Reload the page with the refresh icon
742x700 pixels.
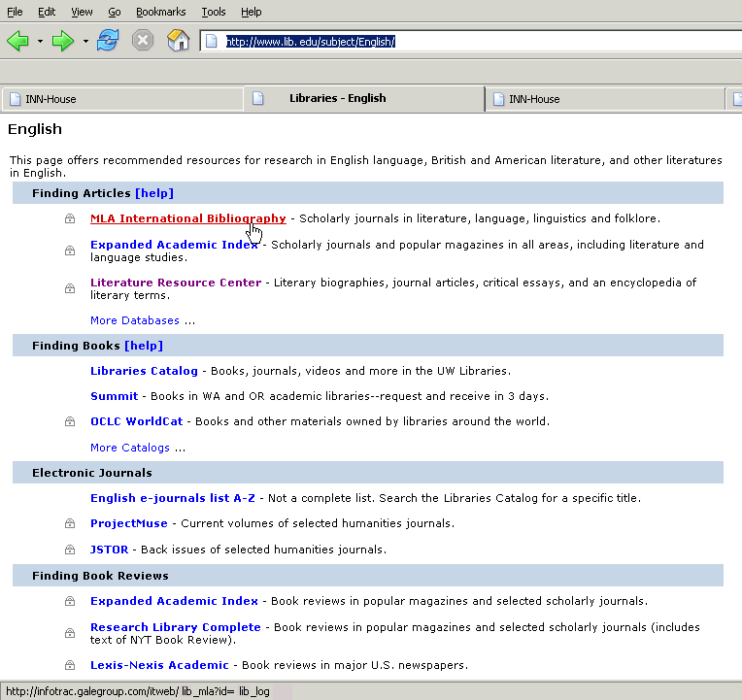[x=108, y=40]
